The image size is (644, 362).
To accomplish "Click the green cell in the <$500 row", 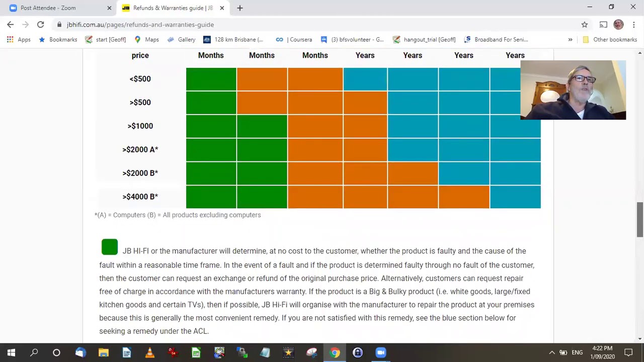I will [x=211, y=79].
